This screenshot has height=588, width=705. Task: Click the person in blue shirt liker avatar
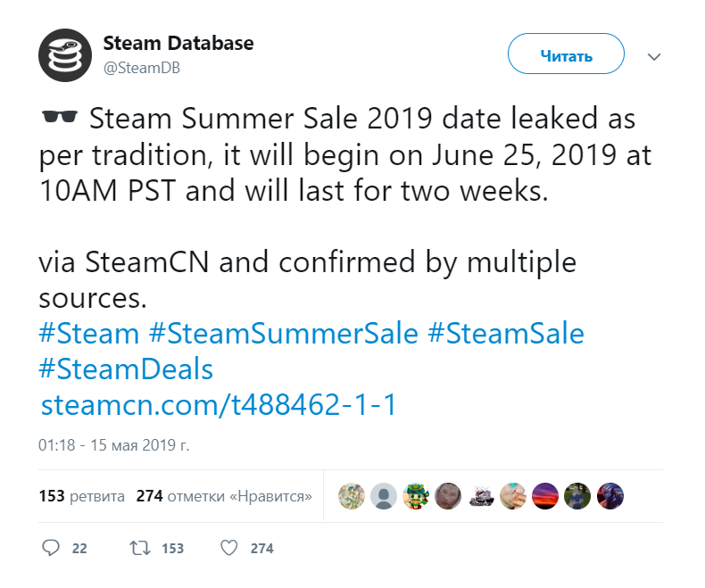coord(577,496)
